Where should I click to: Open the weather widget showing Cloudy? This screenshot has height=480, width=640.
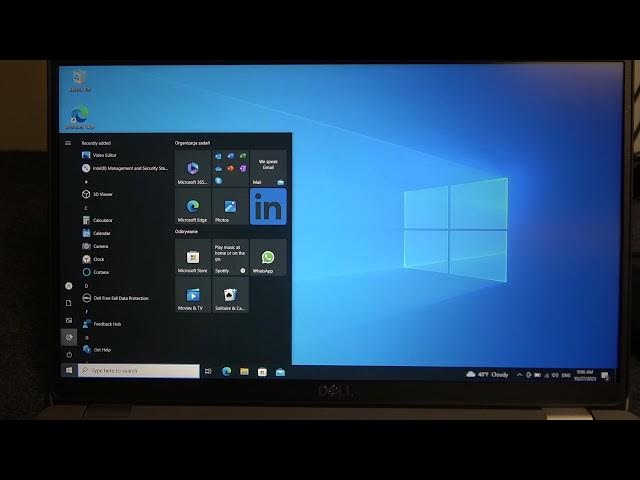point(487,374)
